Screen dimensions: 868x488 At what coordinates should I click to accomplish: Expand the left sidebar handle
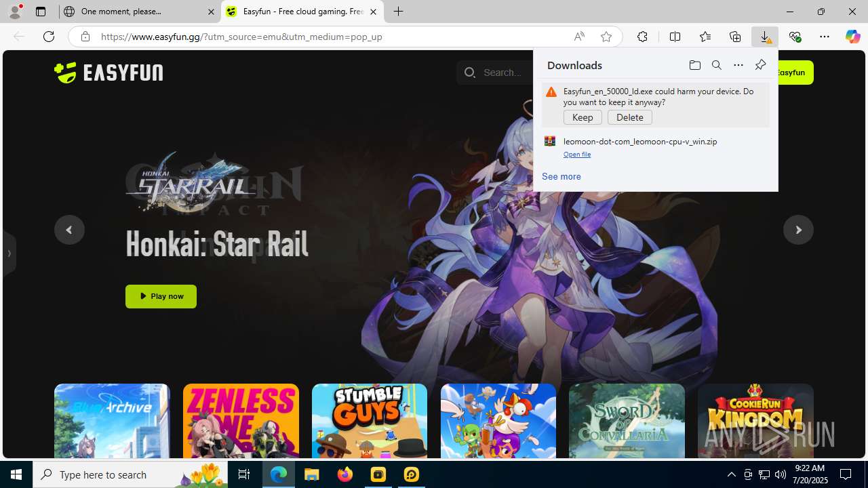pos(9,253)
